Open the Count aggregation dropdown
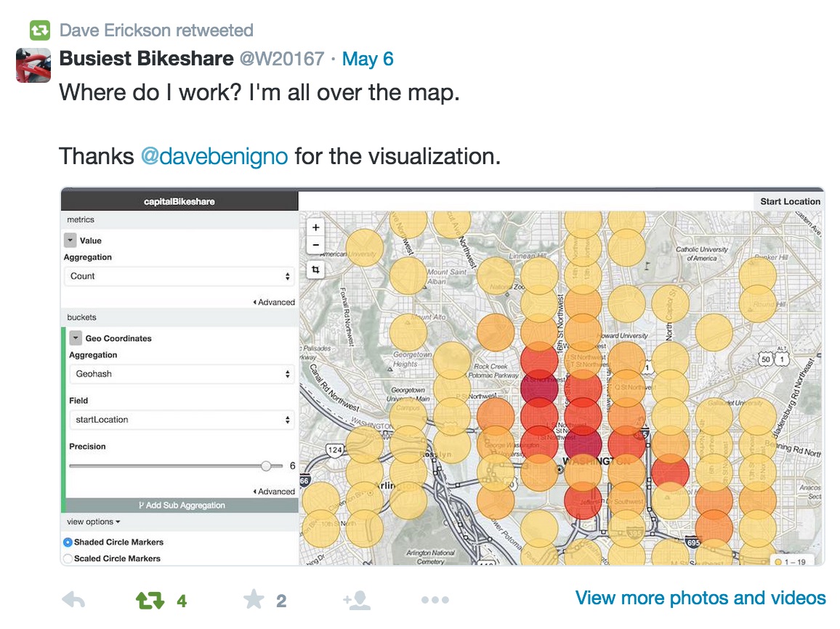Image resolution: width=840 pixels, height=629 pixels. (180, 276)
